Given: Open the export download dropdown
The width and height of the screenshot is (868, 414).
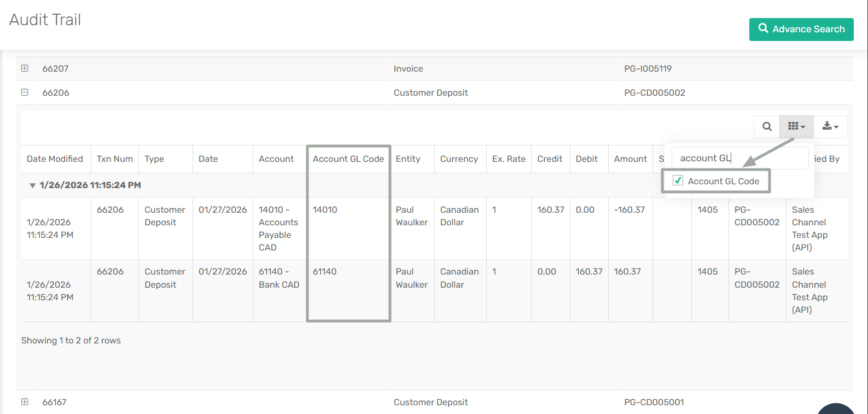Looking at the screenshot, I should point(830,126).
